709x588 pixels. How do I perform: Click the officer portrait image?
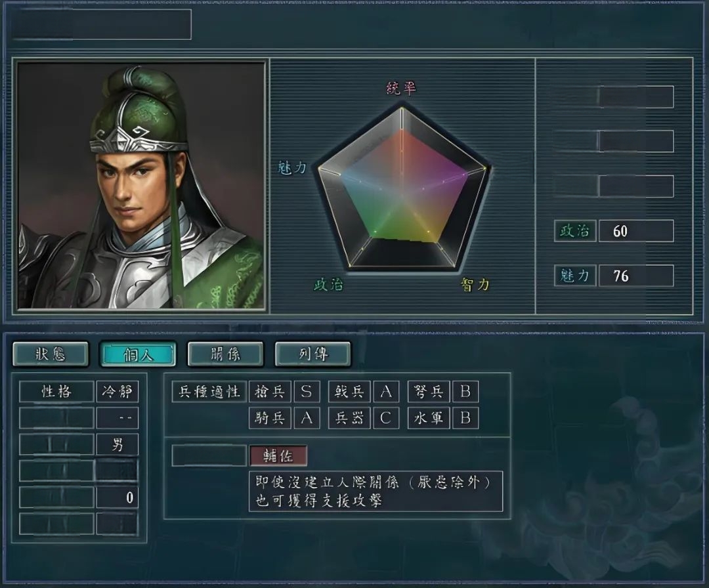pyautogui.click(x=141, y=186)
